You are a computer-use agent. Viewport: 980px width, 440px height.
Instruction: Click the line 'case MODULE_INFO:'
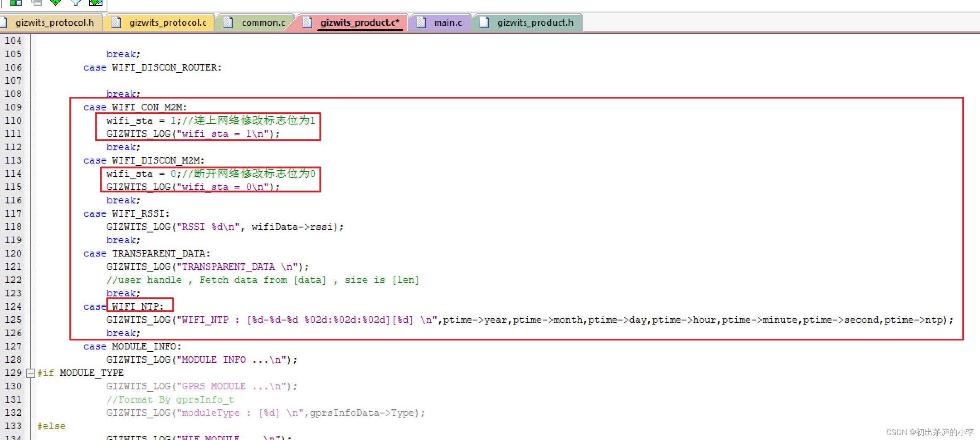[132, 346]
